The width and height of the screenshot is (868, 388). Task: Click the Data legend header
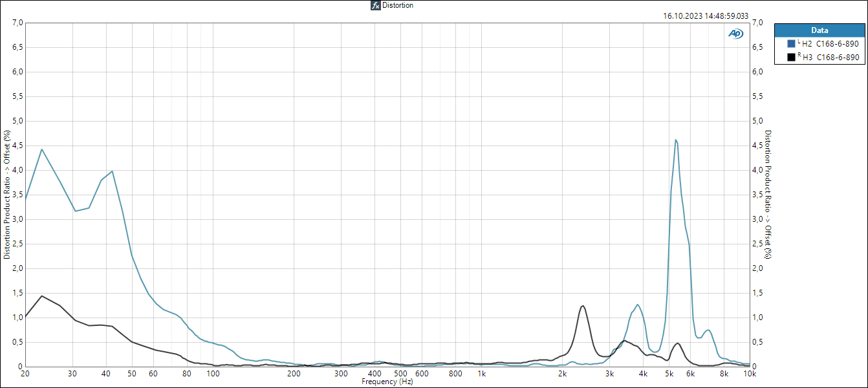(x=819, y=30)
